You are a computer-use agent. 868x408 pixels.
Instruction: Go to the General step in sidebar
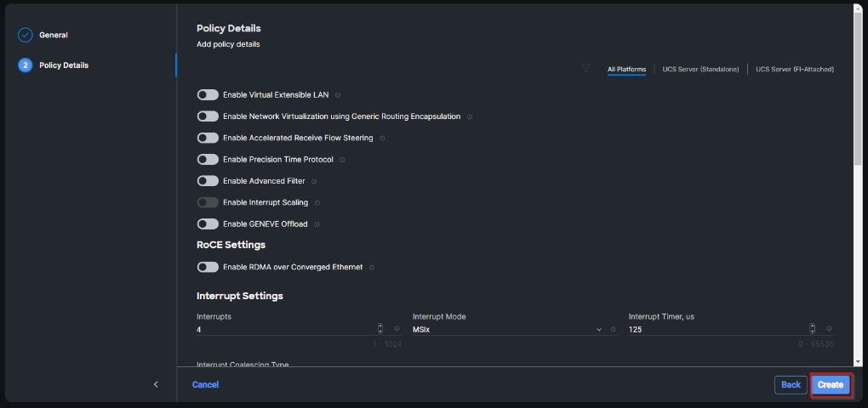coord(53,35)
